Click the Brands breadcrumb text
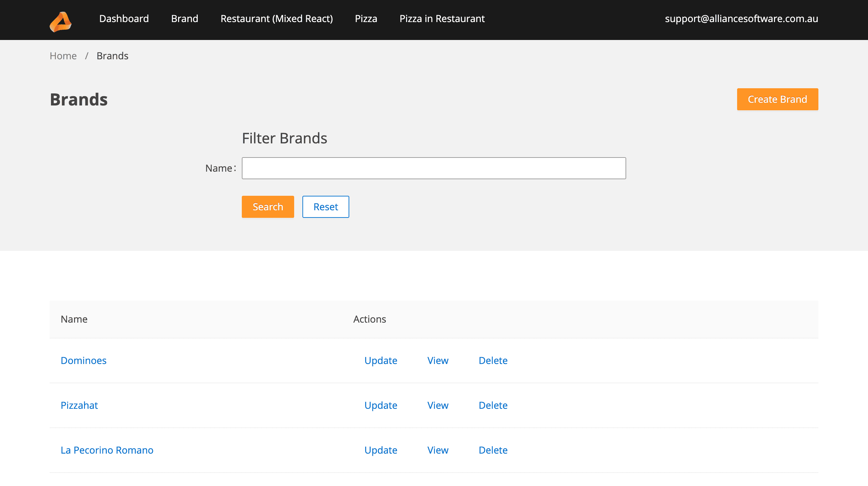The width and height of the screenshot is (868, 486). (112, 56)
